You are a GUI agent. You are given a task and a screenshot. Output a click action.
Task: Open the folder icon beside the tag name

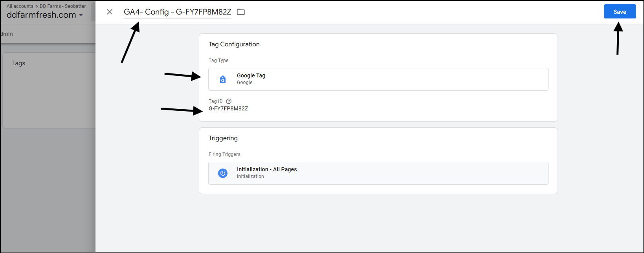click(241, 12)
